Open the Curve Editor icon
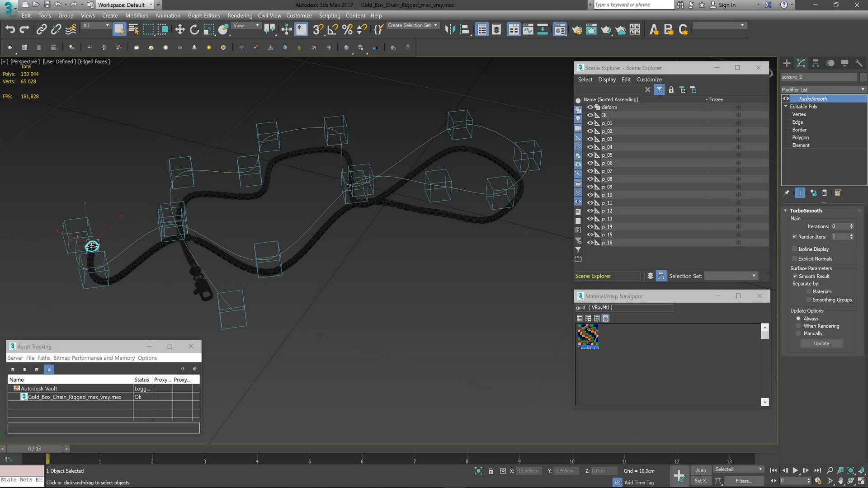 tap(528, 30)
